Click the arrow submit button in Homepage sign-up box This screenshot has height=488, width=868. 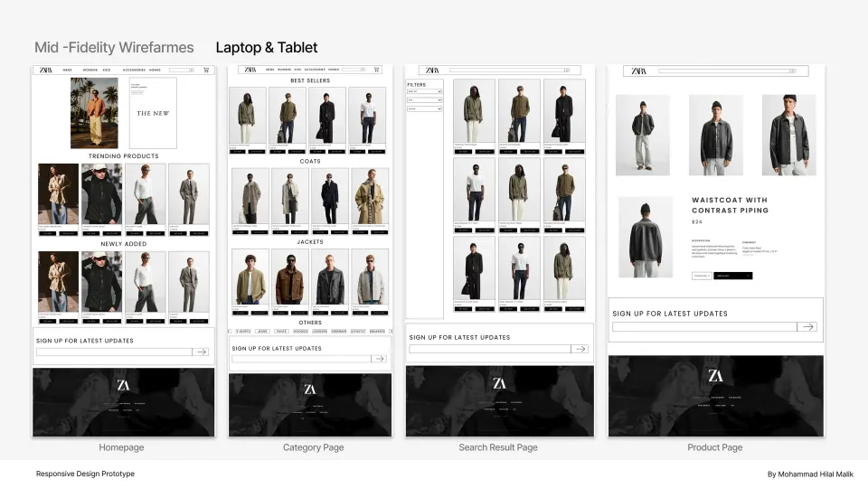click(201, 352)
